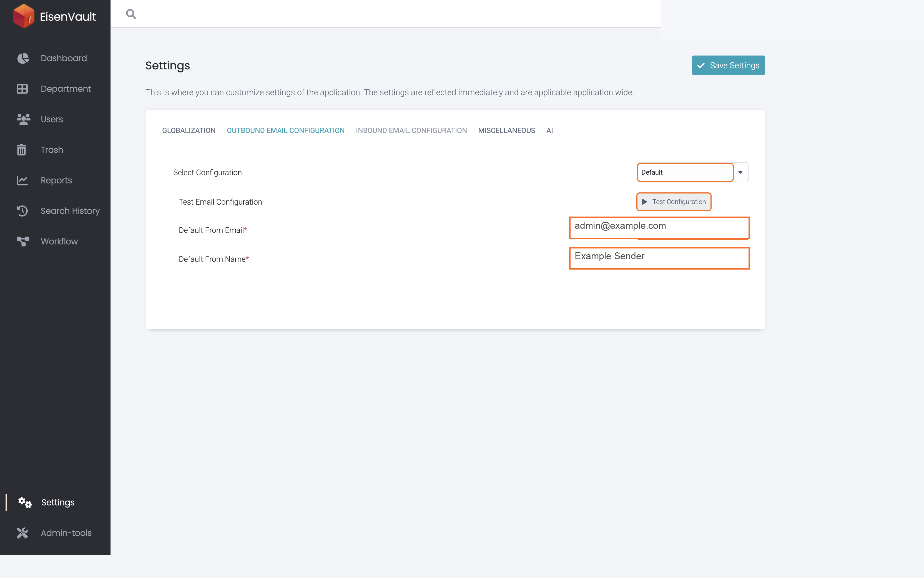The width and height of the screenshot is (924, 578).
Task: Open Trash from sidebar
Action: point(55,150)
